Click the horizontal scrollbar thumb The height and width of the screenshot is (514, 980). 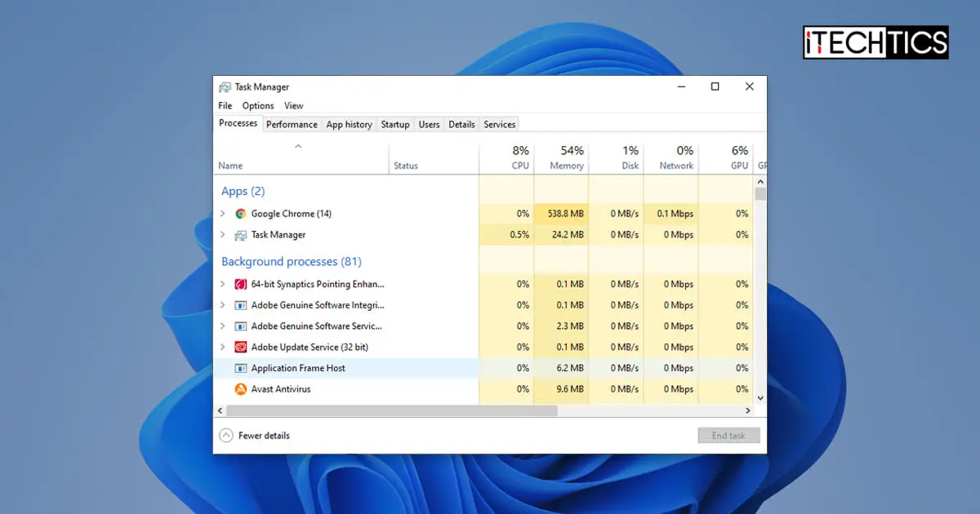coord(392,411)
